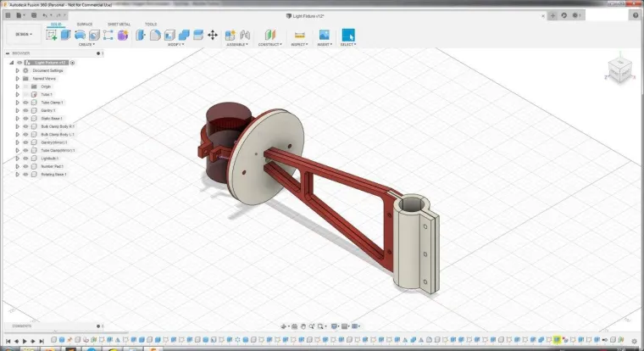Expand the Document Settings node
Screen dimensions: 644x351
(x=17, y=70)
